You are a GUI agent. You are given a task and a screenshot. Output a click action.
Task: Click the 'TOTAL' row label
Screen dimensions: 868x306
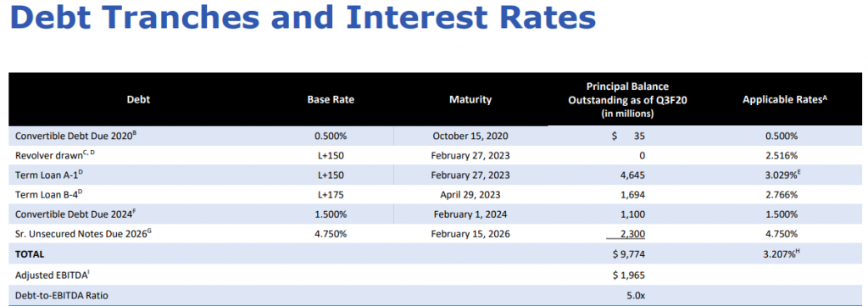30,254
